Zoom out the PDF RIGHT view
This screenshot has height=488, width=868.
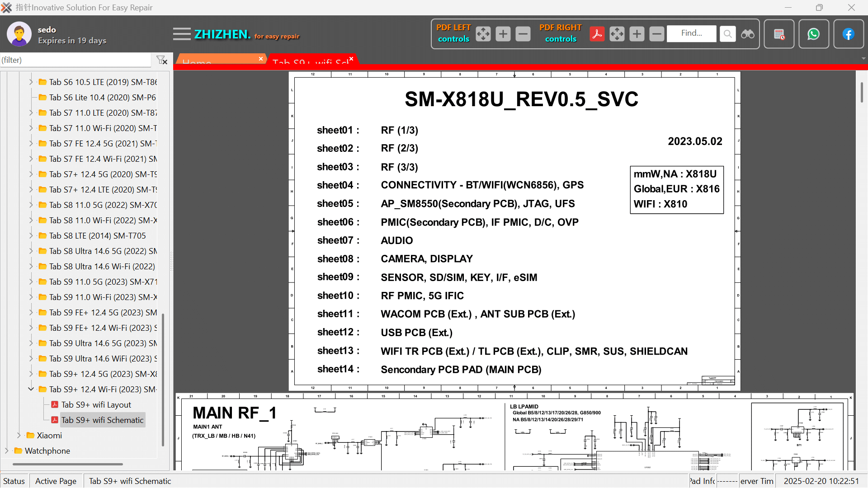point(656,34)
